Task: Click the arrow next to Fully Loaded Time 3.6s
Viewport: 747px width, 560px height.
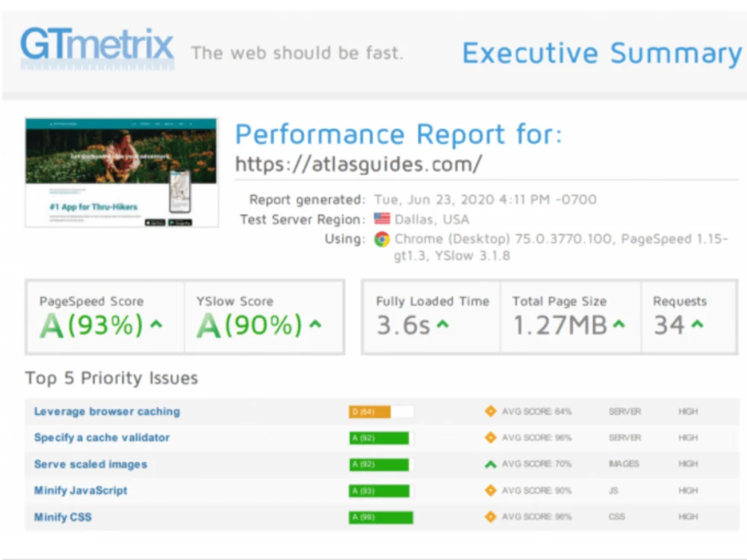Action: point(442,324)
